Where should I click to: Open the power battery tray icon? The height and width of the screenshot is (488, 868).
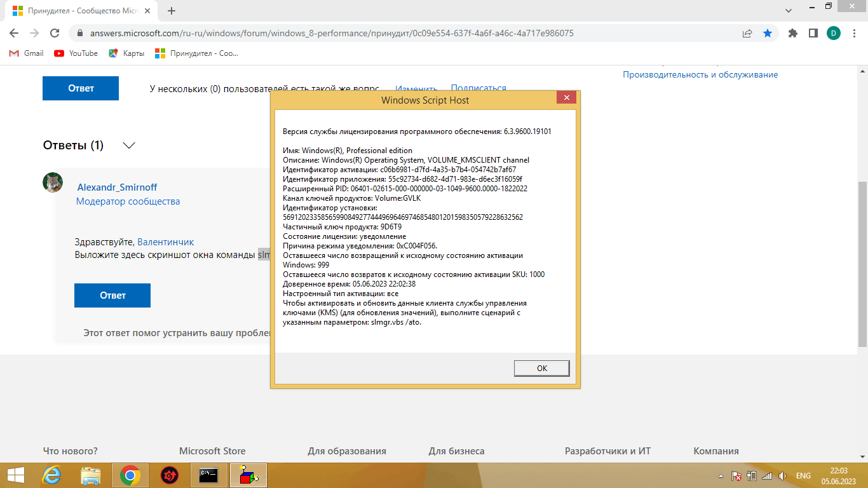tap(752, 475)
